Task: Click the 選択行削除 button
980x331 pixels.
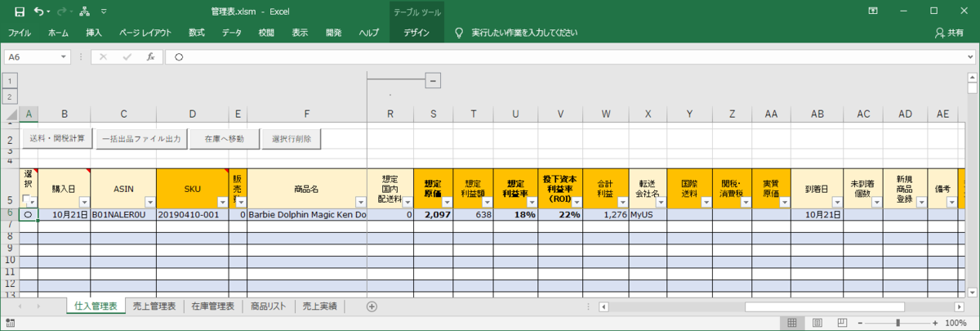Action: 292,139
